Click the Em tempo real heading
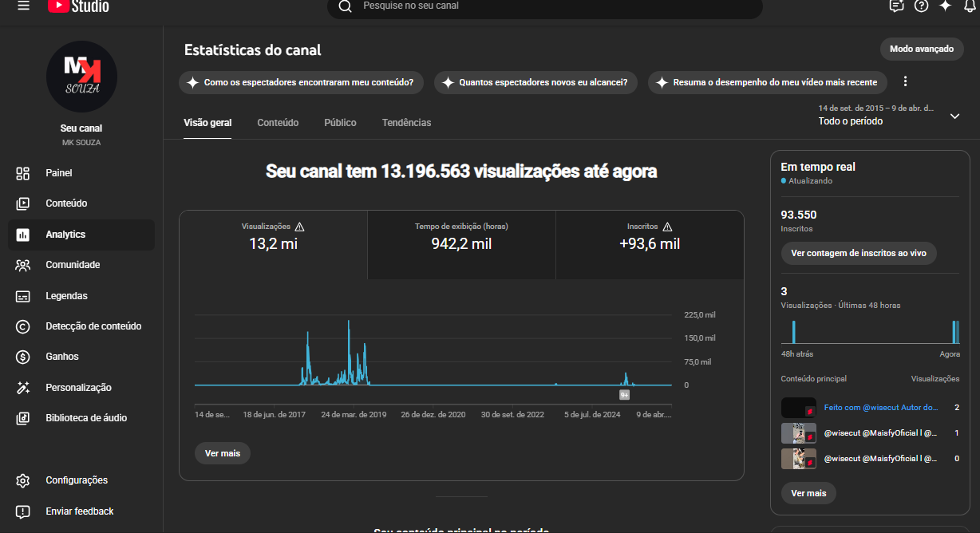This screenshot has width=980, height=533. pos(818,167)
